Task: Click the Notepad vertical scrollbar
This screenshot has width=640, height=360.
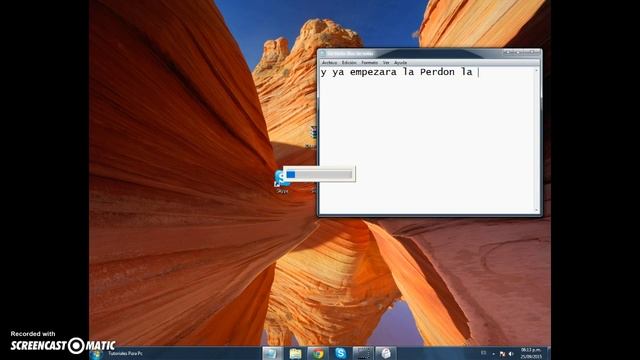Action: [537, 140]
